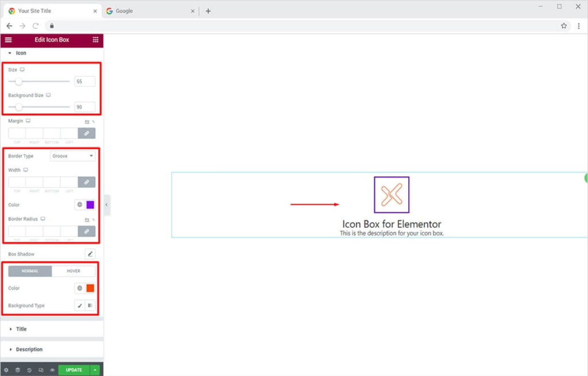Toggle linked values for Margin

coord(87,133)
